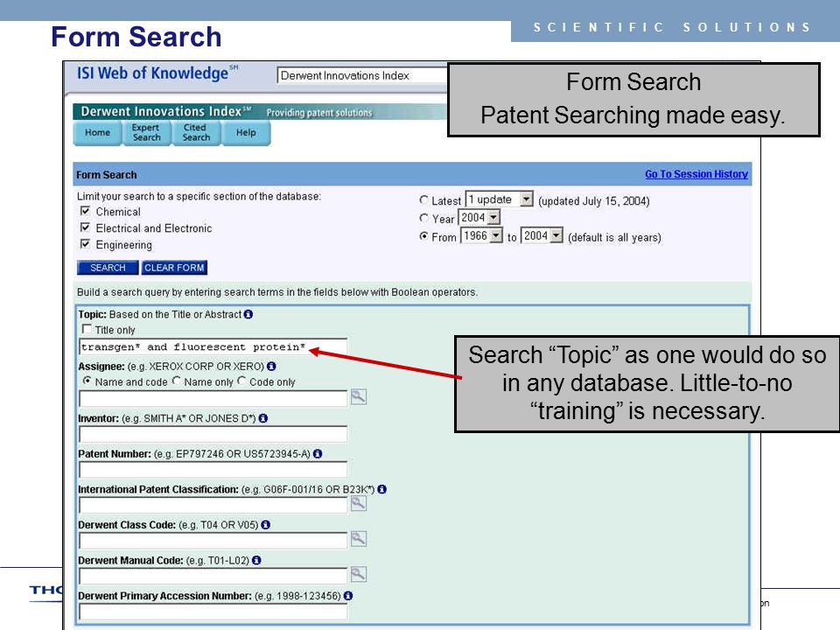
Task: Open the Derwent Innovations Index database selector
Action: click(362, 75)
